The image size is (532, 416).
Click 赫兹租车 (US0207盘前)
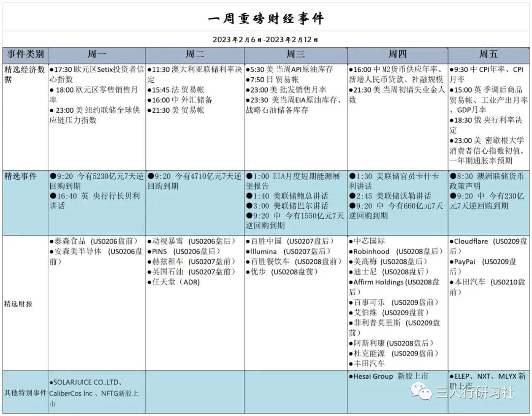[x=191, y=262]
